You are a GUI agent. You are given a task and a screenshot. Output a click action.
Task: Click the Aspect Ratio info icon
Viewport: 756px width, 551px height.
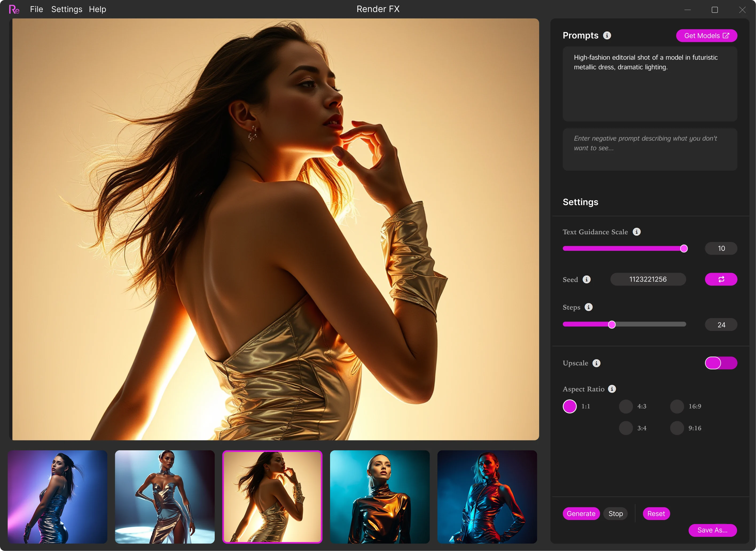612,389
